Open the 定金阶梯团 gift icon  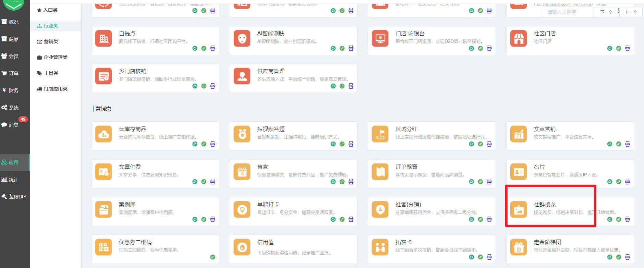(x=519, y=247)
